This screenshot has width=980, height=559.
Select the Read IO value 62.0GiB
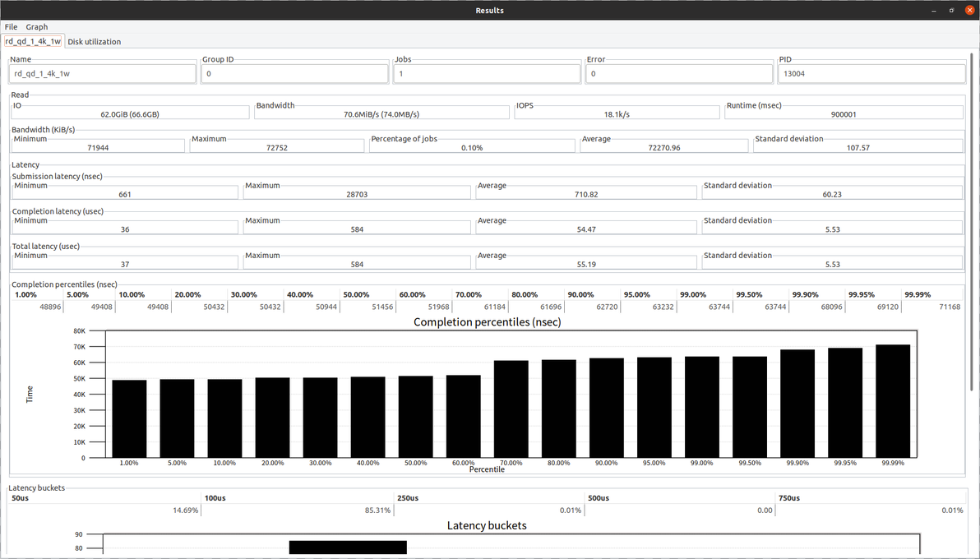pyautogui.click(x=130, y=114)
